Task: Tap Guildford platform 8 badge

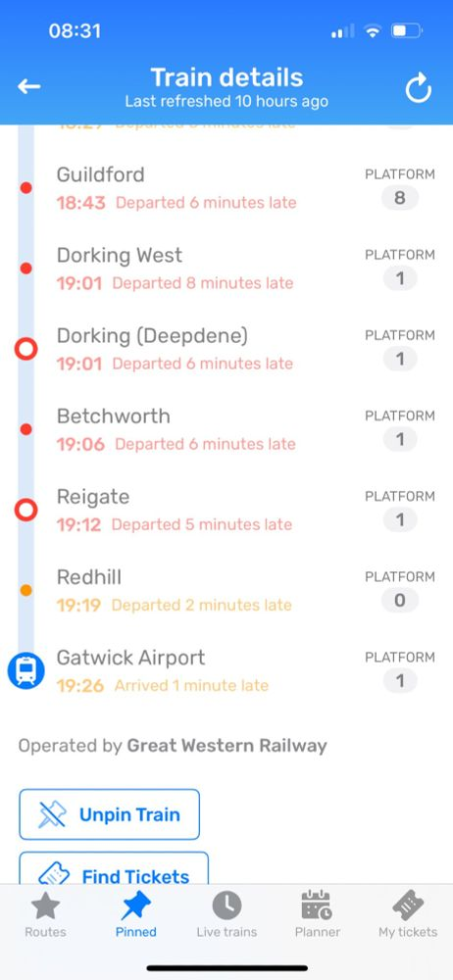Action: click(x=400, y=198)
